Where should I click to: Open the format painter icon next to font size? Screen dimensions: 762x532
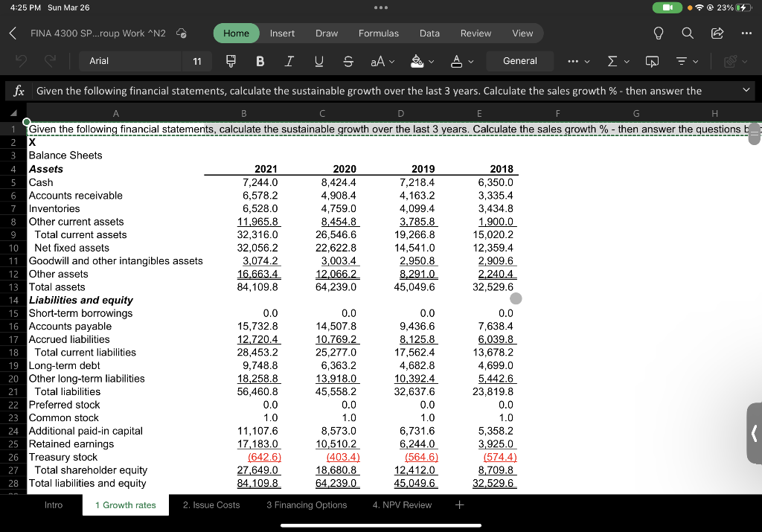(231, 61)
